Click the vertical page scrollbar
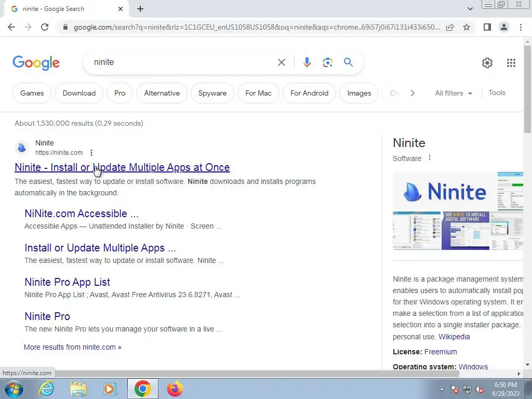Screen dimensions: 532x399 click(x=528, y=89)
